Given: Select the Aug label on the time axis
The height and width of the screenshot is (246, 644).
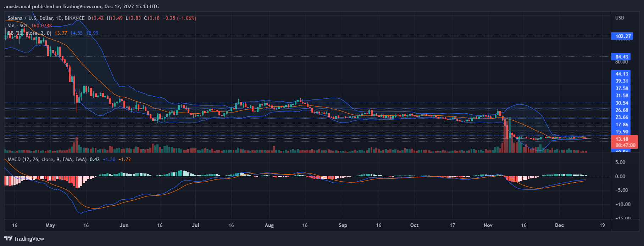Looking at the screenshot, I should [269, 225].
